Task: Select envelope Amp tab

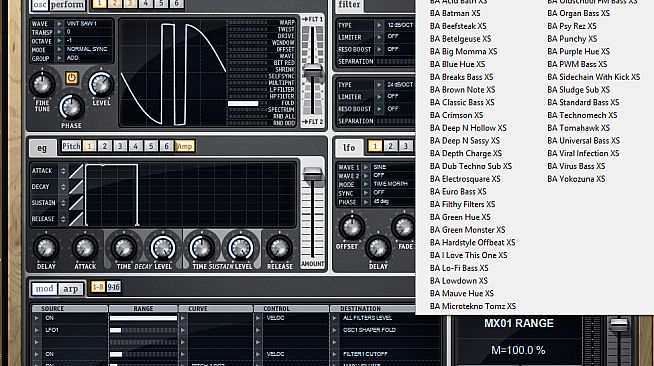Action: pyautogui.click(x=185, y=146)
